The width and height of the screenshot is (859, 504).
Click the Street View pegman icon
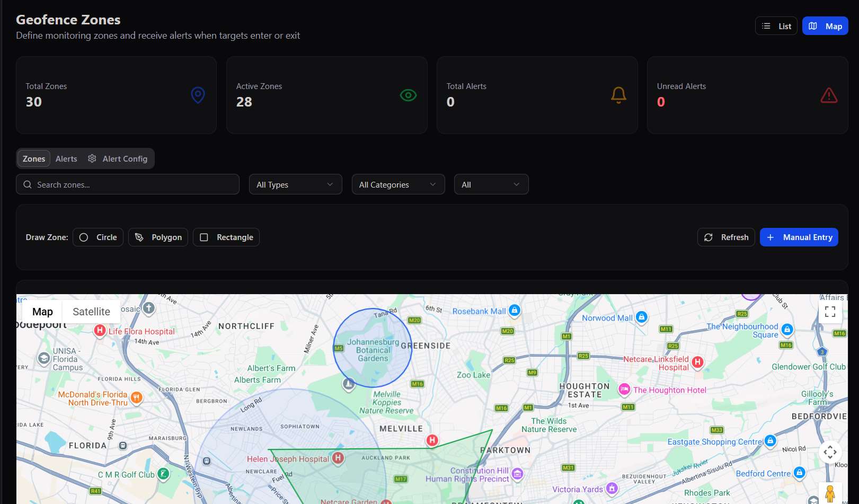point(830,493)
